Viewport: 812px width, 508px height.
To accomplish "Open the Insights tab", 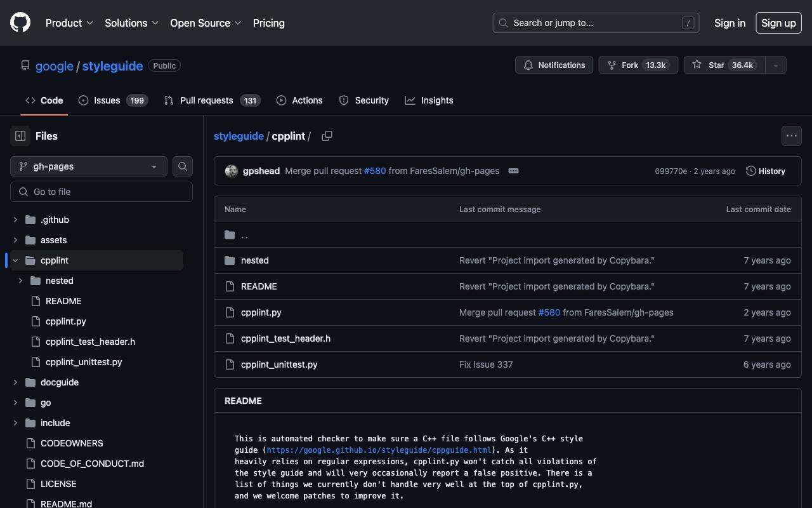I will (429, 100).
